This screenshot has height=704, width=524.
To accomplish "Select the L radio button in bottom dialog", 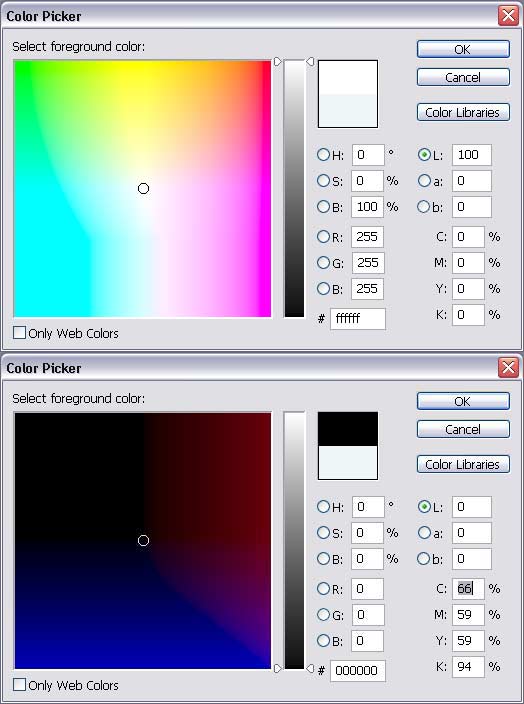I will (x=424, y=507).
